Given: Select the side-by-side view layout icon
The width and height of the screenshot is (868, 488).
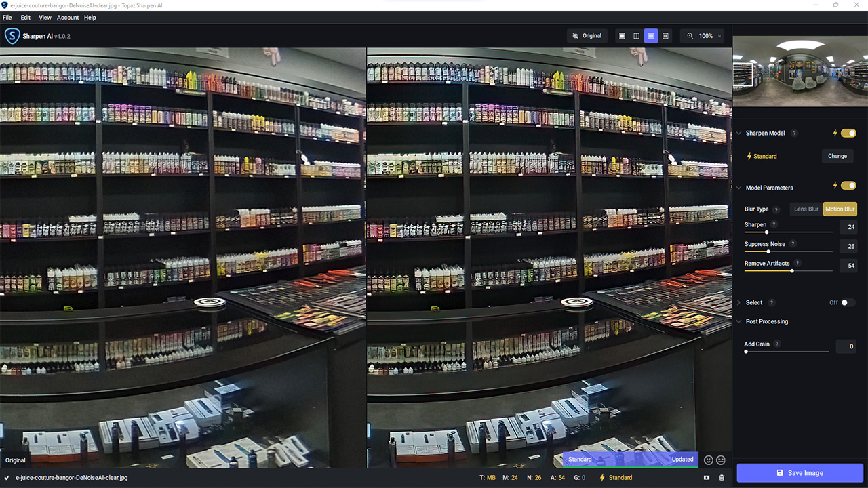Looking at the screenshot, I should (x=651, y=36).
